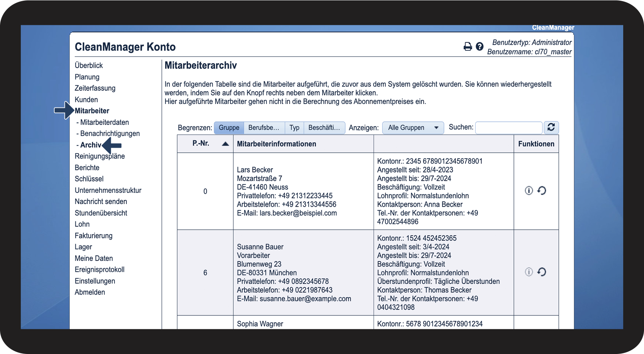Sort table by P.-Nr. arrow
This screenshot has width=644, height=354.
point(225,144)
